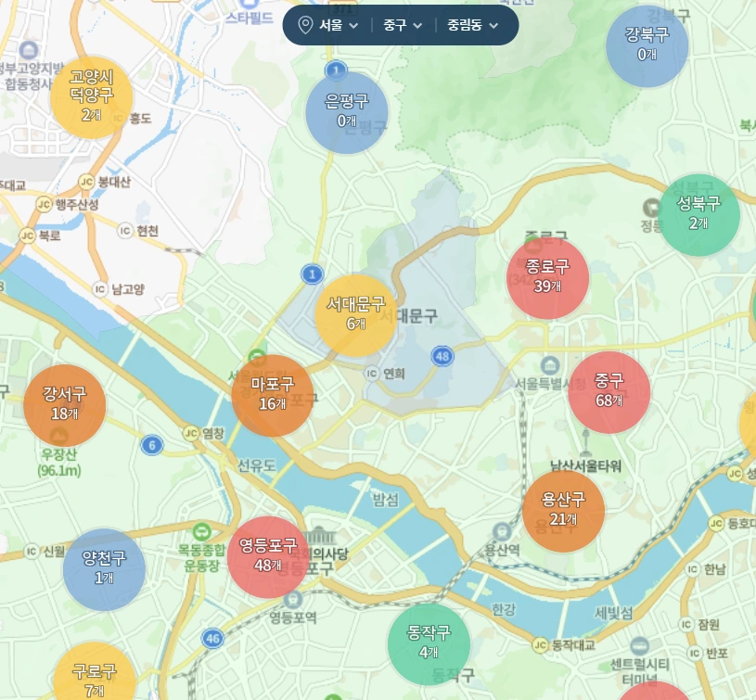The image size is (756, 700).
Task: Click the 영등포역 station icon
Action: [x=293, y=600]
